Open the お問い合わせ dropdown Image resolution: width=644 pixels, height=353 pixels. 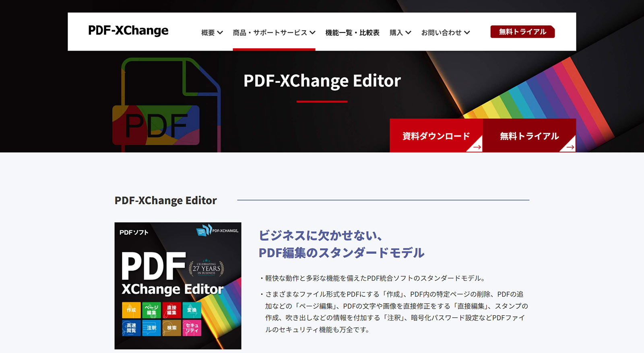tap(446, 33)
